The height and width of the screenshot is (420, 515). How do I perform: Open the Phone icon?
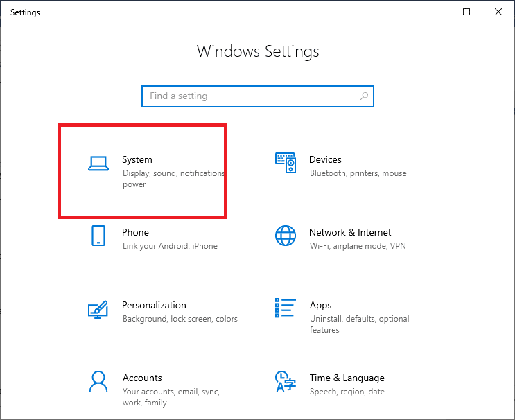(x=98, y=236)
